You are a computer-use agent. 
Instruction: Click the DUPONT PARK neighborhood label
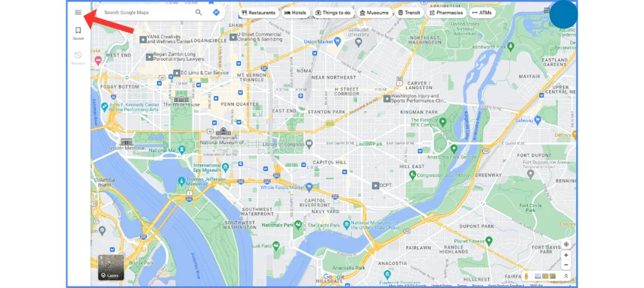click(477, 226)
